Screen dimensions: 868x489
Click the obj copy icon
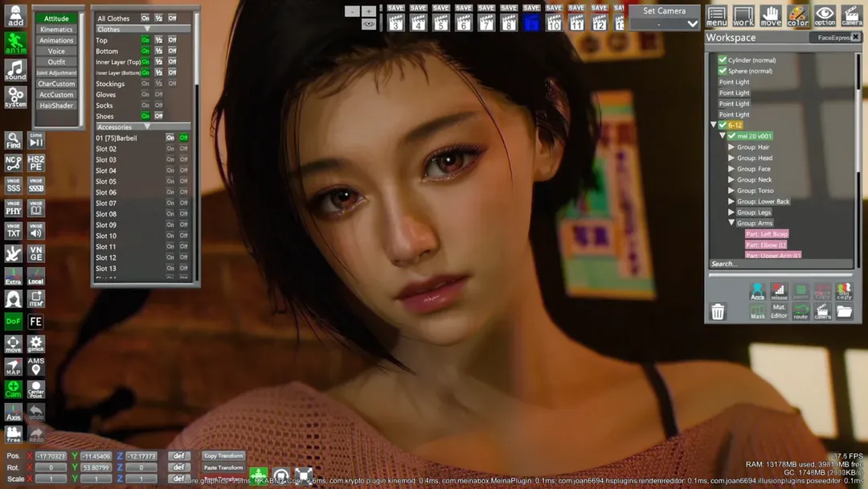point(844,291)
